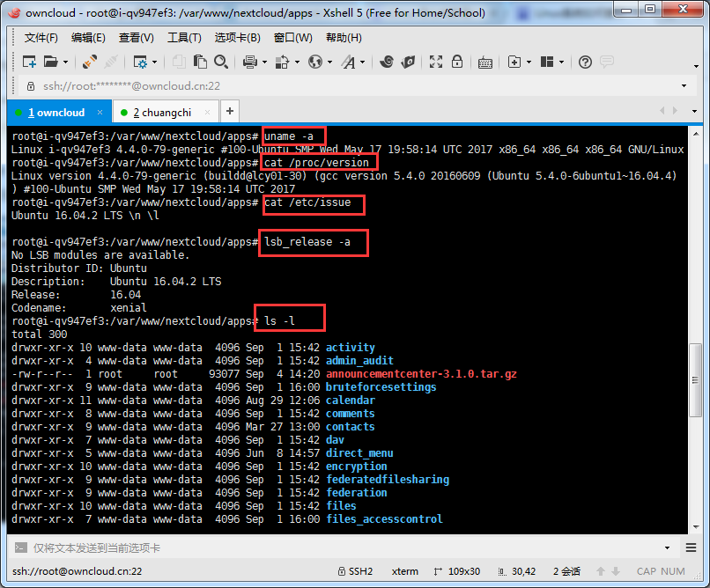Image resolution: width=710 pixels, height=588 pixels.
Task: Open the 查看(V) menu
Action: coord(137,38)
